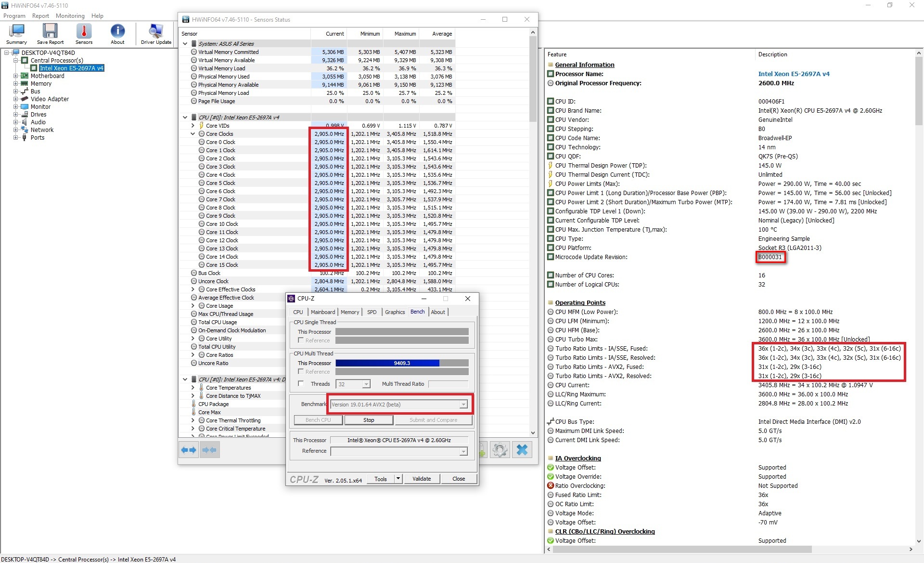Open sensor settings gear icon

500,450
